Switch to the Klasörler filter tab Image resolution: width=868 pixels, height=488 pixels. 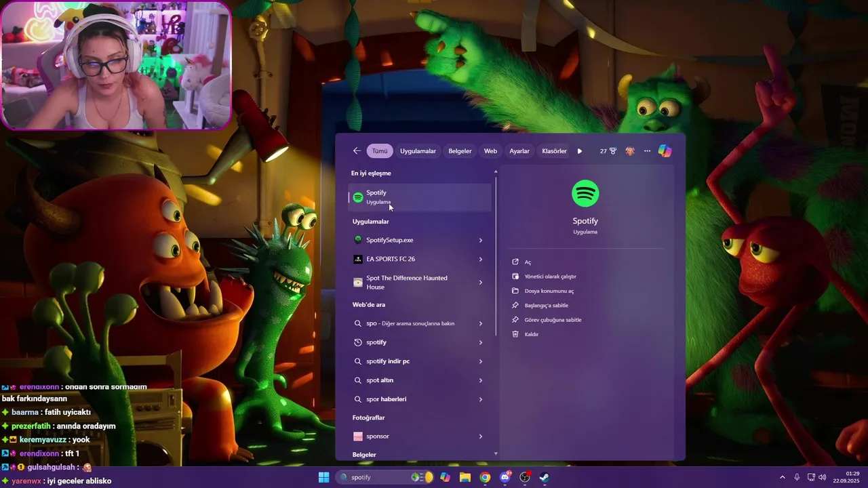point(554,151)
